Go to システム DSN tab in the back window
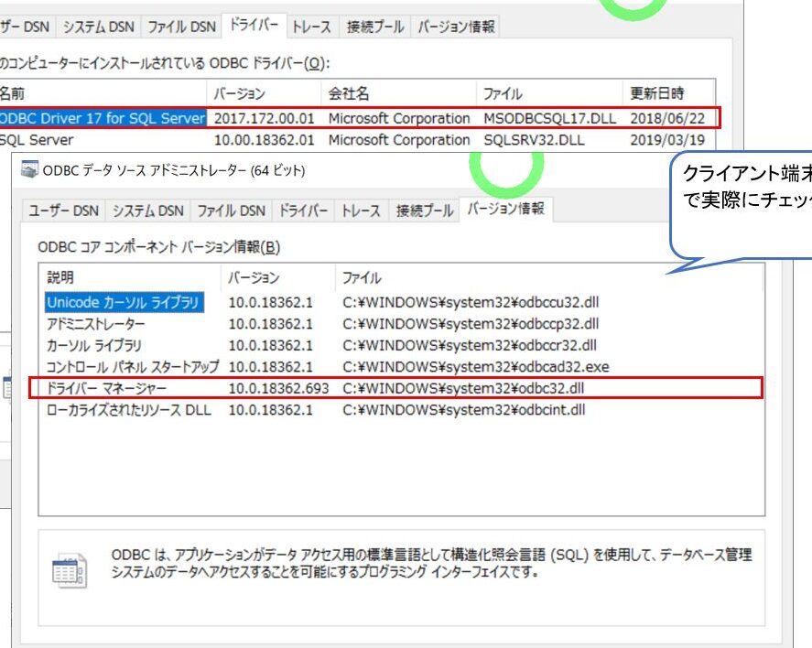 point(98,27)
